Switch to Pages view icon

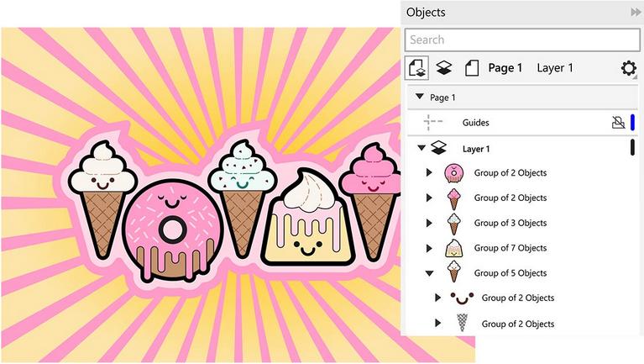click(472, 68)
